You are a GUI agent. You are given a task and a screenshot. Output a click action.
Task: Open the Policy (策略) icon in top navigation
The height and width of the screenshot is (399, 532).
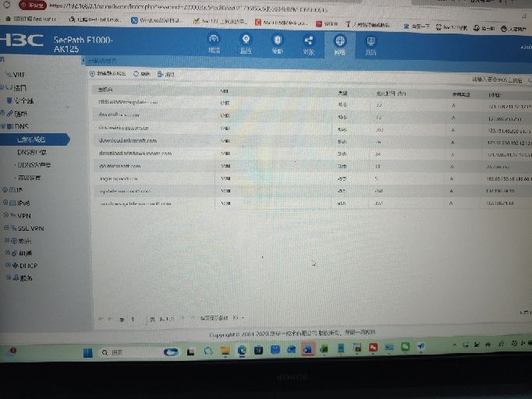277,43
